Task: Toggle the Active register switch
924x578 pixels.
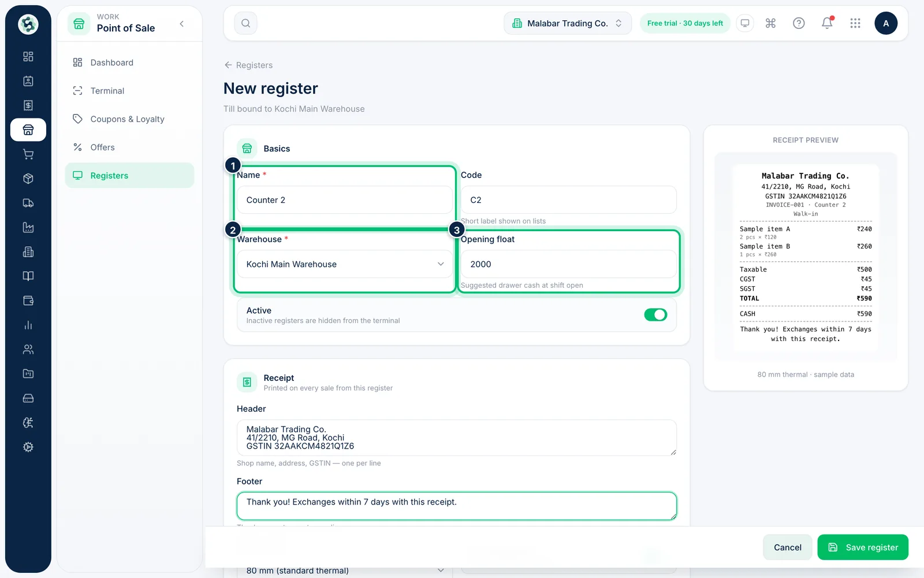Action: point(655,315)
